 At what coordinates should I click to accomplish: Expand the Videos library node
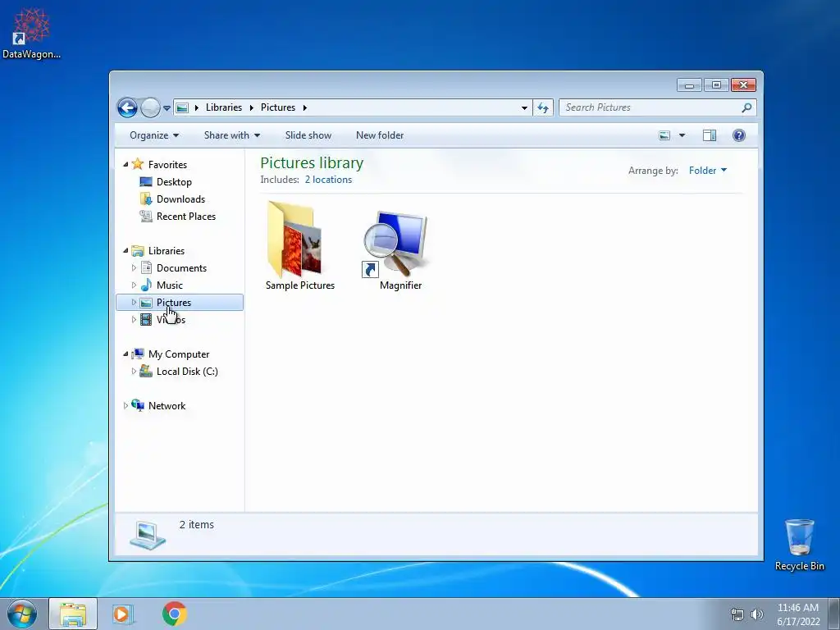pos(134,320)
